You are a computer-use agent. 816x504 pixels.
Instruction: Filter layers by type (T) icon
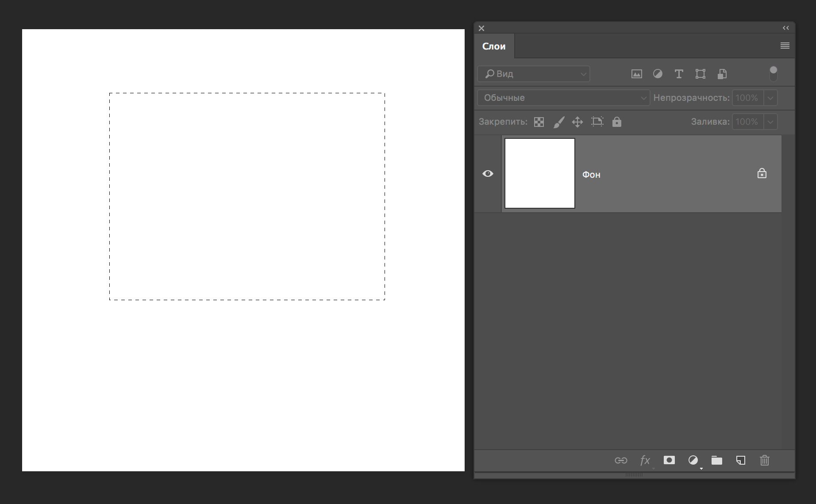pyautogui.click(x=679, y=74)
